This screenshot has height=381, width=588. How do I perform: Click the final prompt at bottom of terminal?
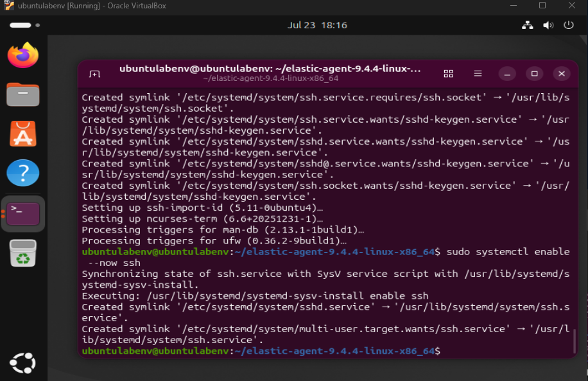[261, 351]
